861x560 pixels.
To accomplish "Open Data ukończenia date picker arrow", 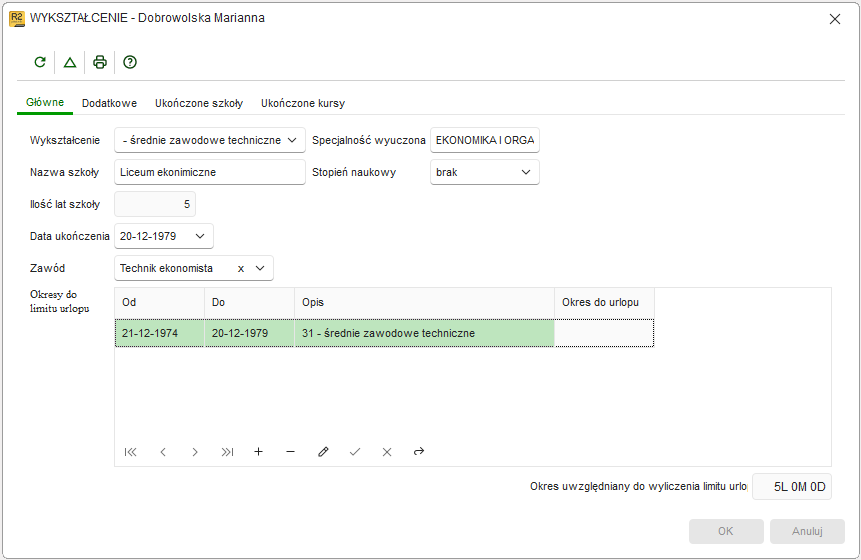I will [200, 236].
